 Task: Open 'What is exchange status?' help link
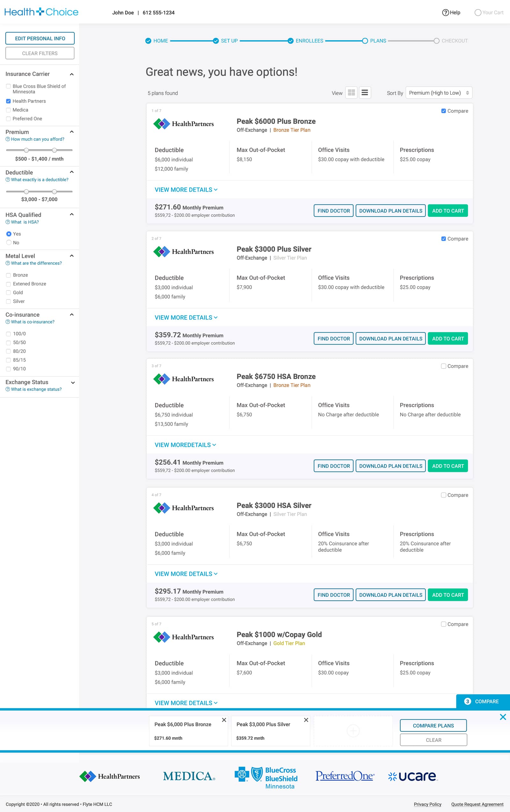(x=34, y=390)
